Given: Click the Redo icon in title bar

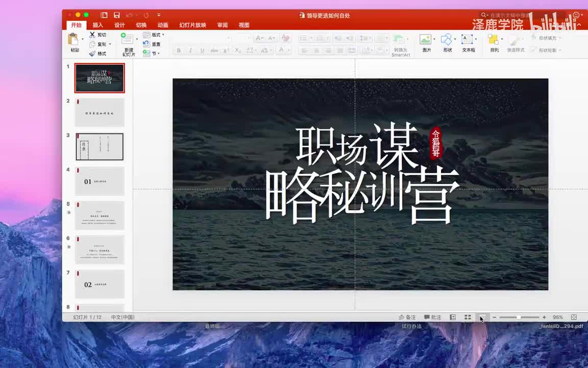Looking at the screenshot, I should (x=146, y=15).
